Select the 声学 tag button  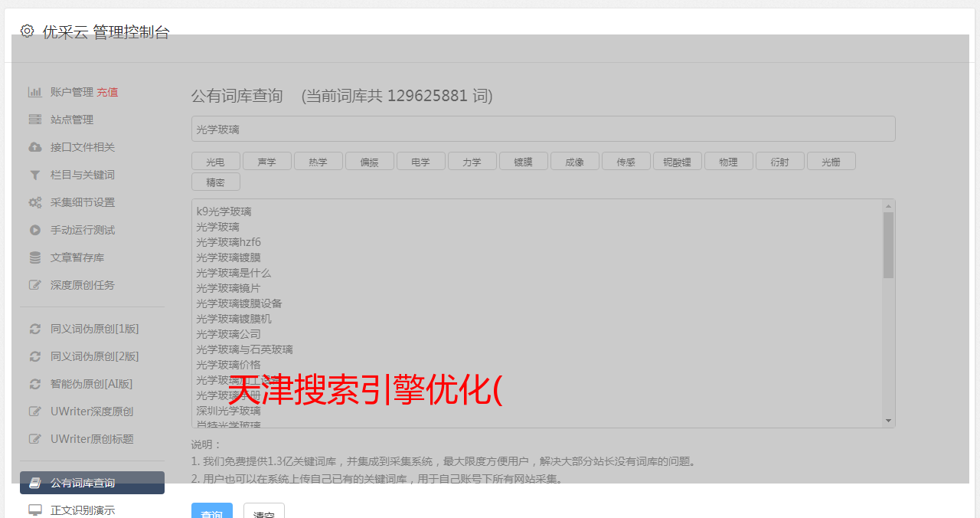pos(267,161)
